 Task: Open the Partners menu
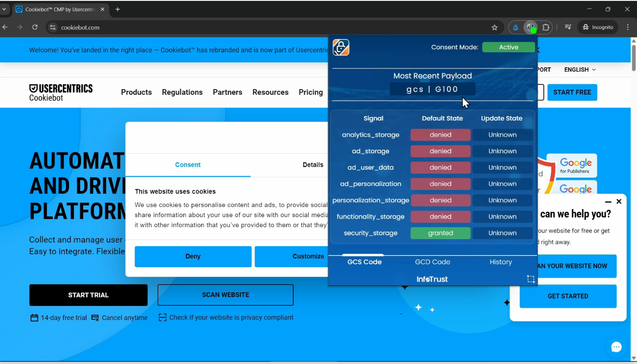click(x=227, y=92)
